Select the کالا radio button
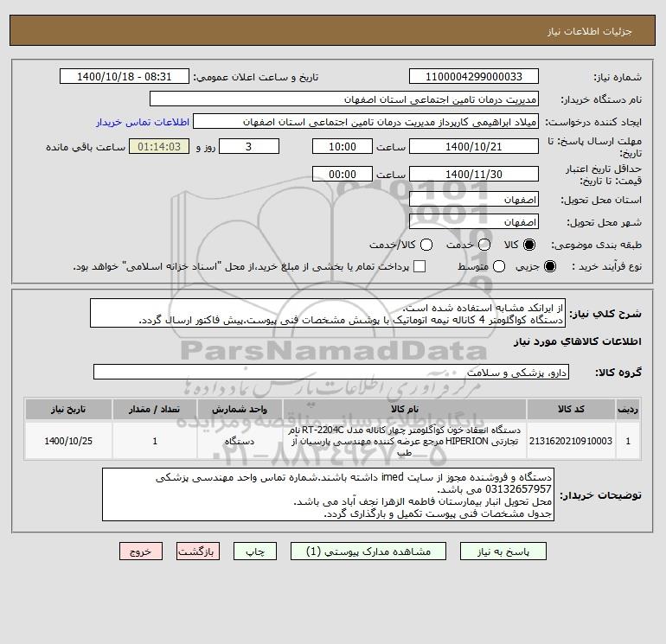The height and width of the screenshot is (644, 666). pos(529,245)
